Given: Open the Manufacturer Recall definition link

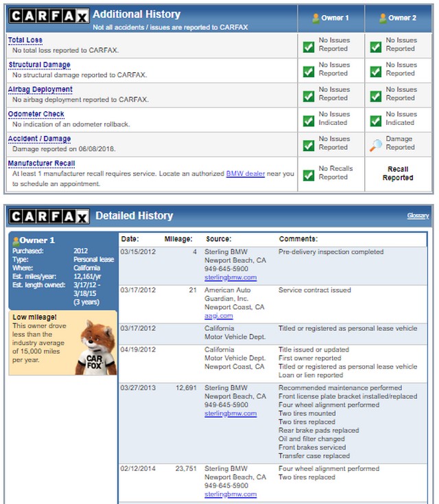Looking at the screenshot, I should [x=41, y=163].
